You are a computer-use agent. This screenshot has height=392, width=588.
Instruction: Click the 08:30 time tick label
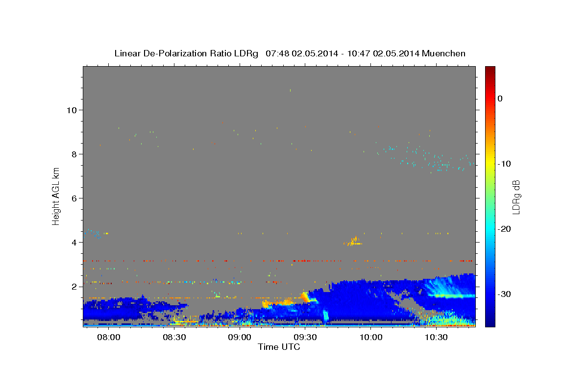click(x=174, y=338)
